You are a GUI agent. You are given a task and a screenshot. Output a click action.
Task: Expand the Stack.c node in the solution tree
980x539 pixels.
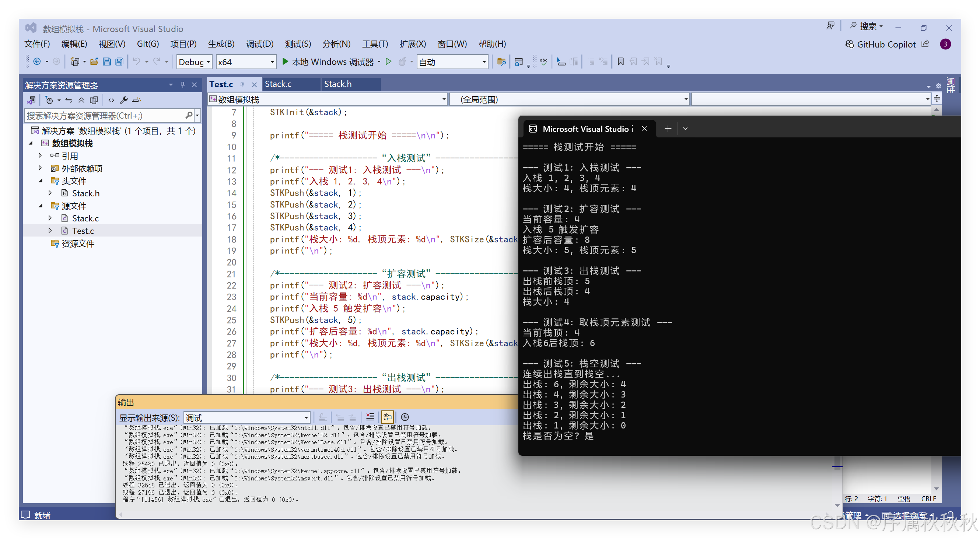click(x=50, y=218)
